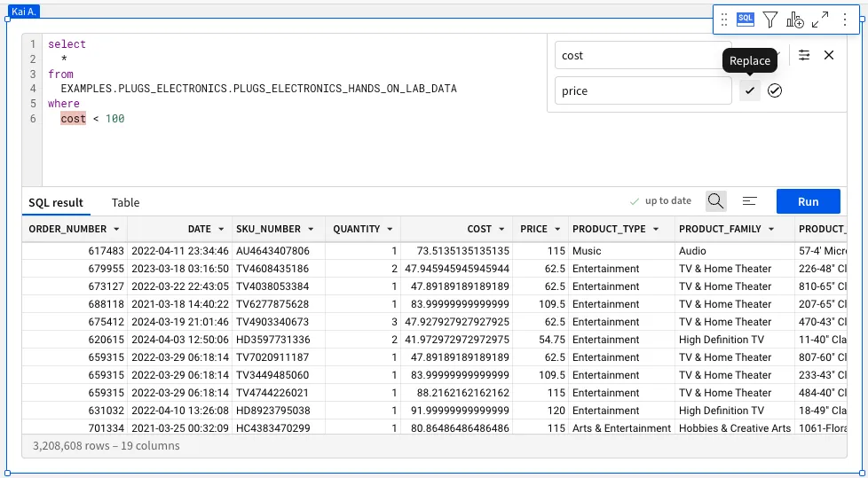Run the SQL query

(x=809, y=201)
